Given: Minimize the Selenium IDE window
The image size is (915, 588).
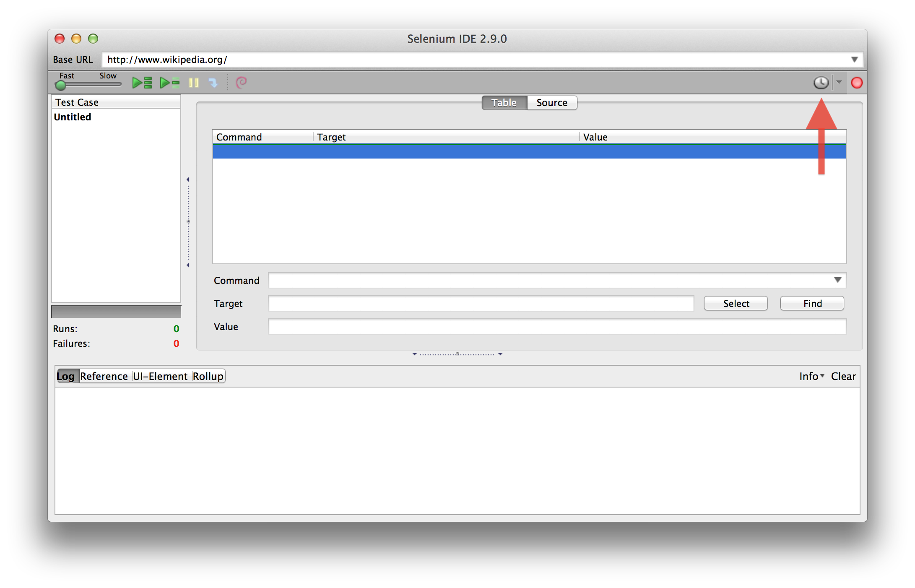Looking at the screenshot, I should click(x=76, y=39).
